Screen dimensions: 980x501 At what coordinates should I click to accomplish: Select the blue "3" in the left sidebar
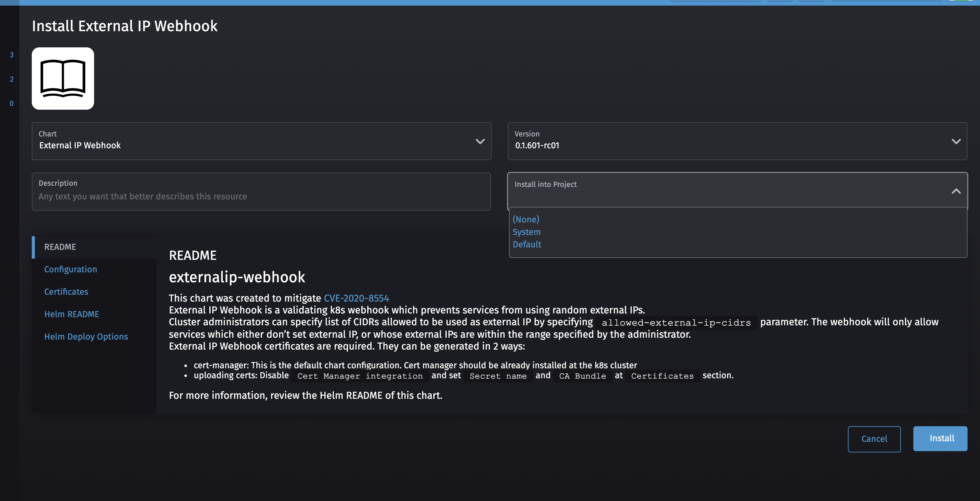[12, 55]
